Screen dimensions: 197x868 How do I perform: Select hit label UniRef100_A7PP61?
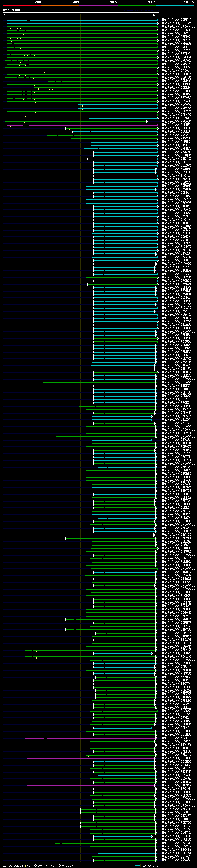point(177,37)
